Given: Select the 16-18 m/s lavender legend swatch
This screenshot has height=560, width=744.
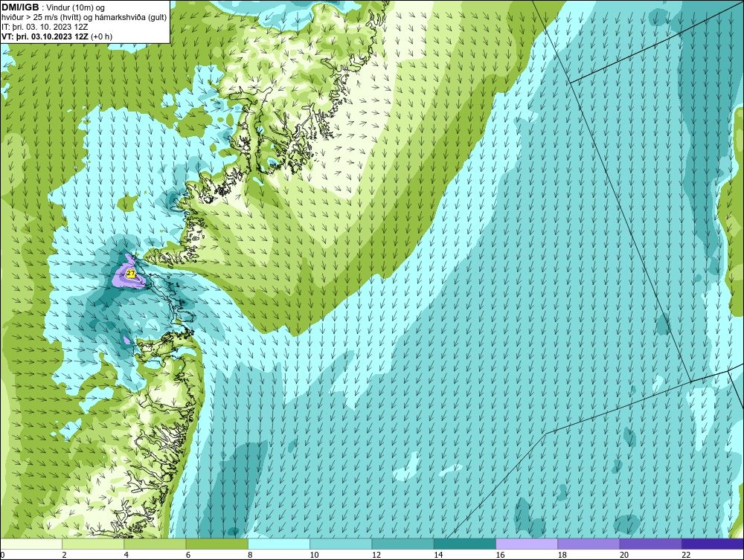Looking at the screenshot, I should (x=527, y=544).
